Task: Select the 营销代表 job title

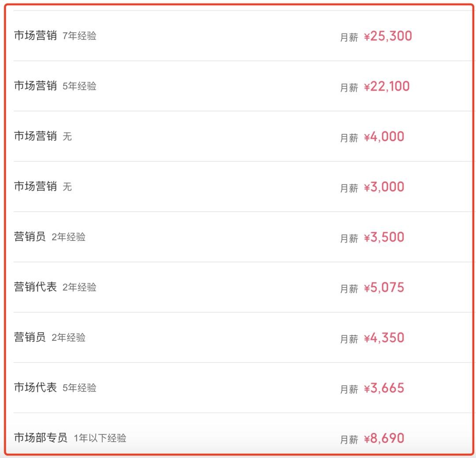Action: [35, 287]
